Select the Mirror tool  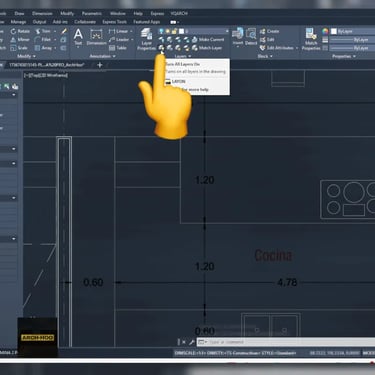(x=20, y=40)
